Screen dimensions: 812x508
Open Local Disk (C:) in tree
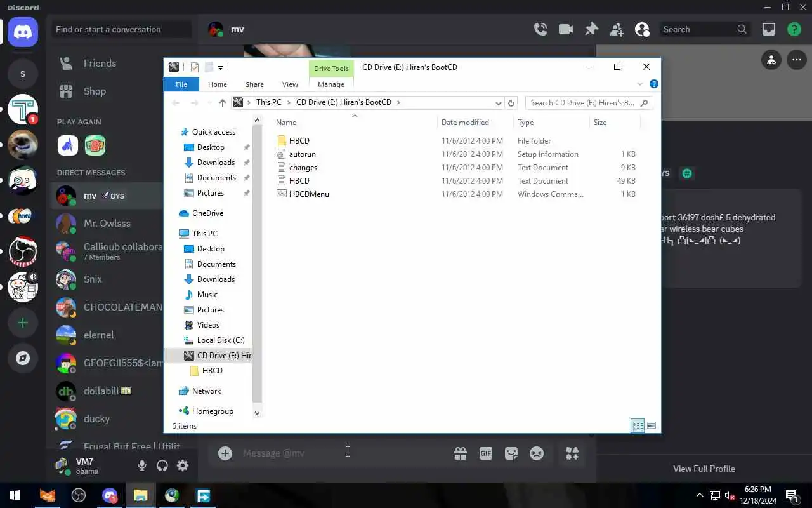(221, 340)
